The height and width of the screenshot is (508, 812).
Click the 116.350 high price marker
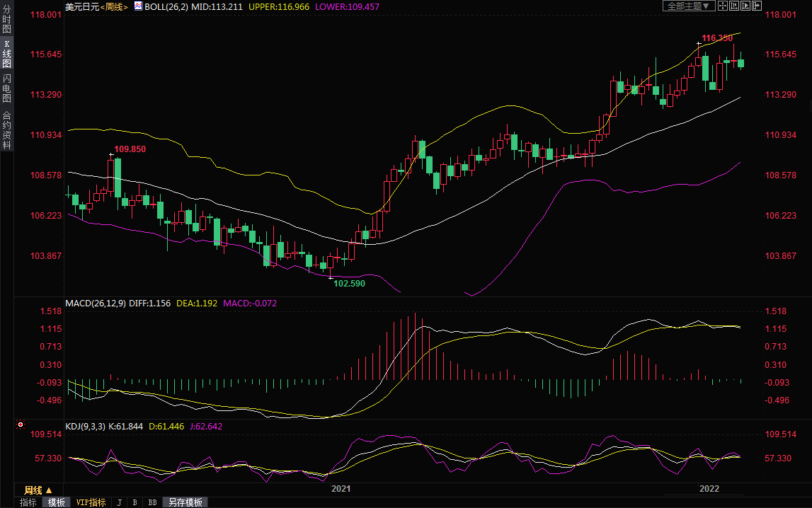pyautogui.click(x=716, y=37)
